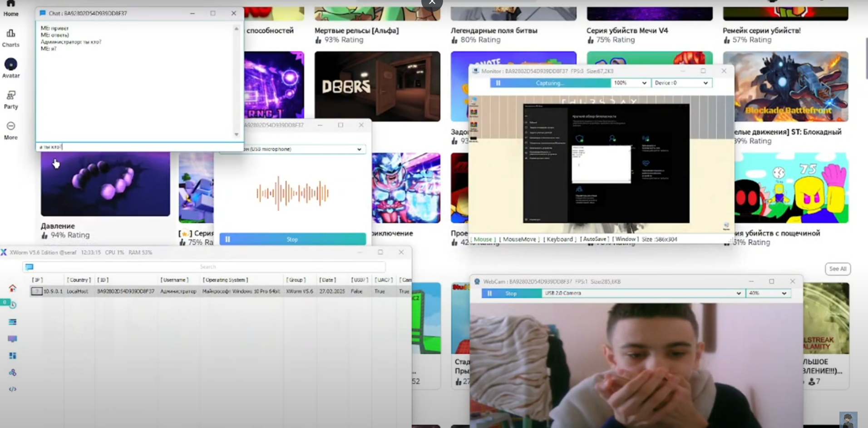868x428 pixels.
Task: Click the Monitor window title icon
Action: [476, 71]
